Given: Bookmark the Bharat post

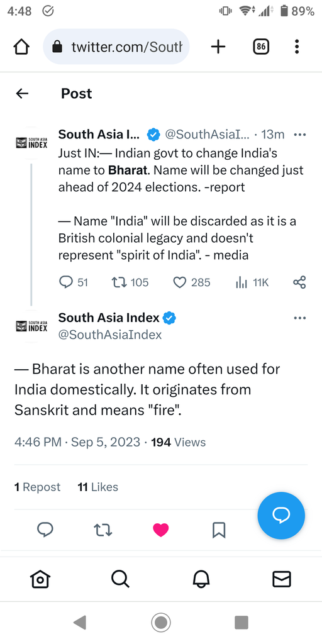Looking at the screenshot, I should (219, 530).
